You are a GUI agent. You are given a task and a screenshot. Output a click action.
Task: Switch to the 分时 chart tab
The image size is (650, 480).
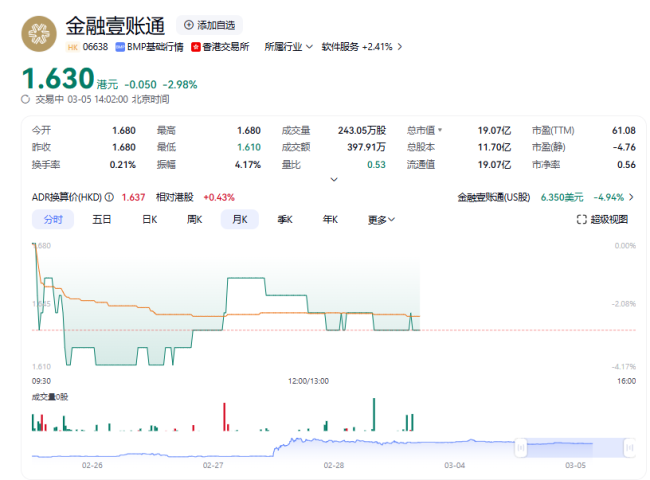pyautogui.click(x=53, y=219)
